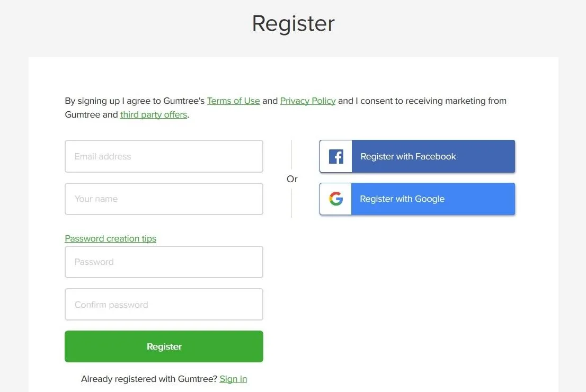View Gumtree's Terms of Use
Image resolution: width=586 pixels, height=392 pixels.
(234, 101)
